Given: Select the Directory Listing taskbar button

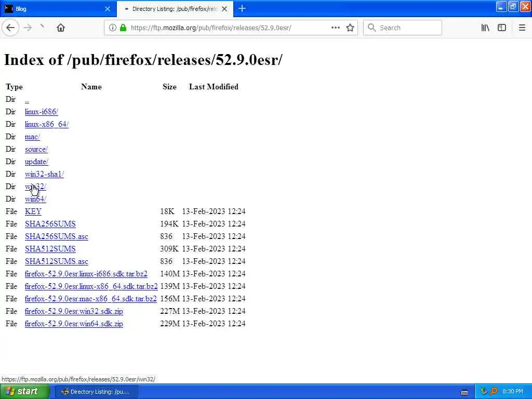Looking at the screenshot, I should click(96, 392).
